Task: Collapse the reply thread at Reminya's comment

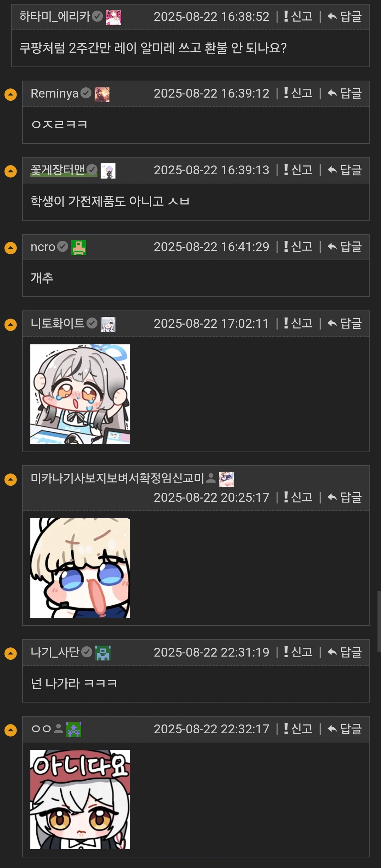Action: [11, 94]
